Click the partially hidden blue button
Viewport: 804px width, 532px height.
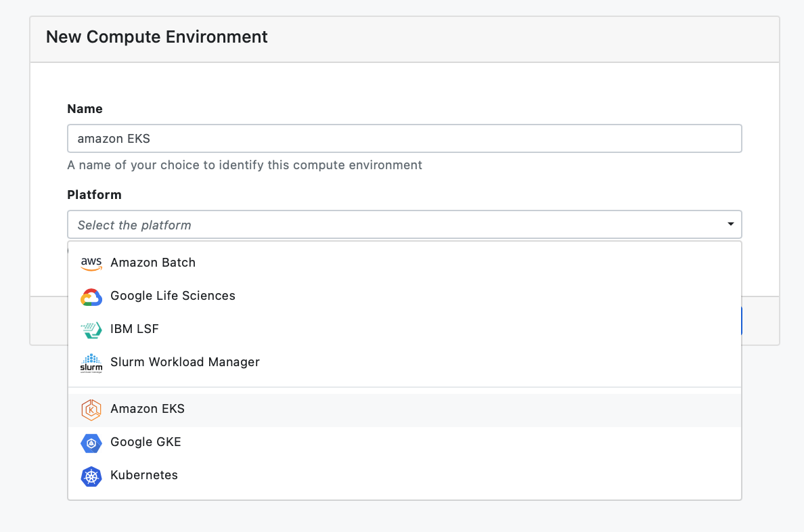(742, 320)
